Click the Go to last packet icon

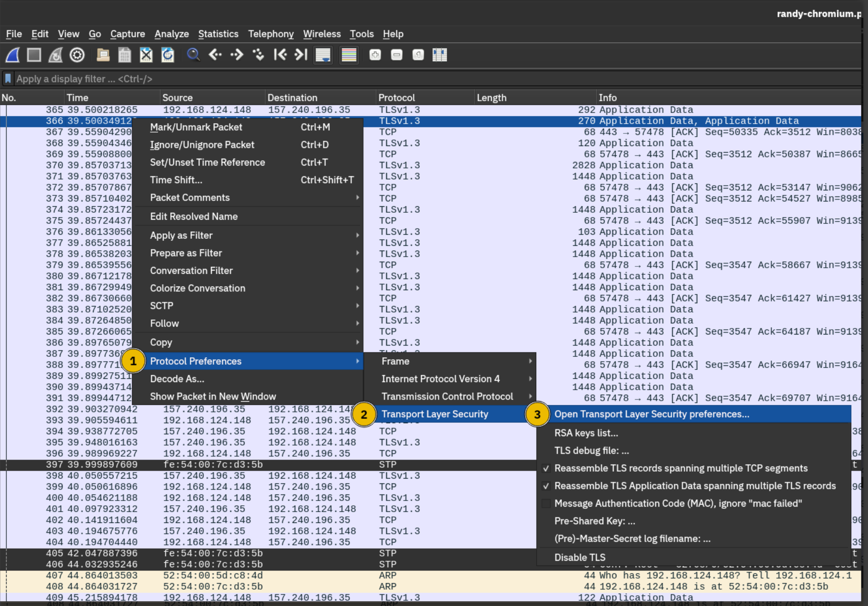click(301, 55)
